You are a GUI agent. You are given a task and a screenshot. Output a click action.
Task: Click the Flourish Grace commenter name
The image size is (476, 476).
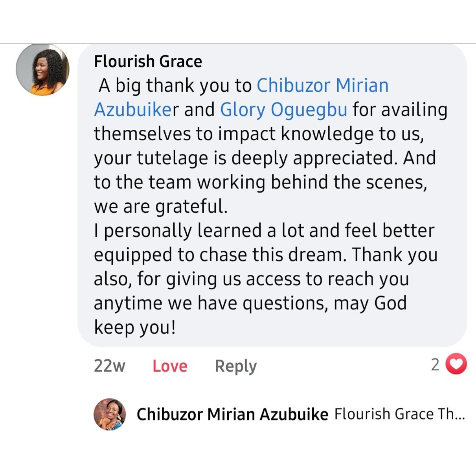click(x=148, y=61)
